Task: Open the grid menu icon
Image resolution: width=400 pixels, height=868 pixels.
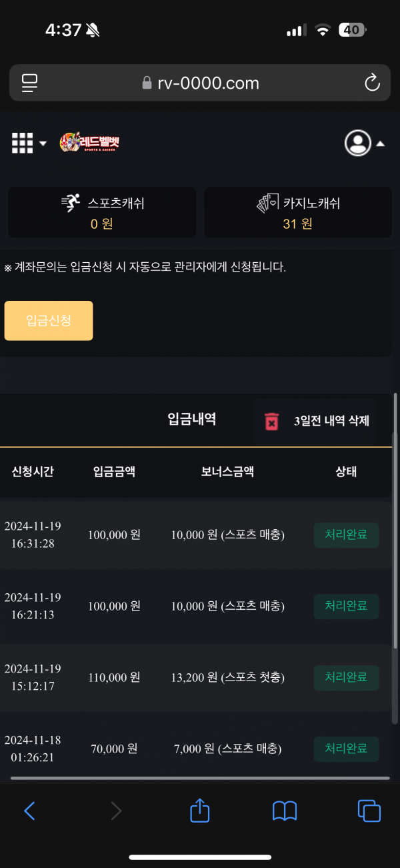Action: pos(22,143)
